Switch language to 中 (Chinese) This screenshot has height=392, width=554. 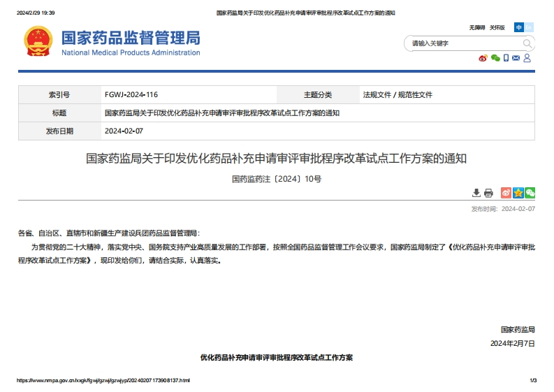(x=519, y=27)
